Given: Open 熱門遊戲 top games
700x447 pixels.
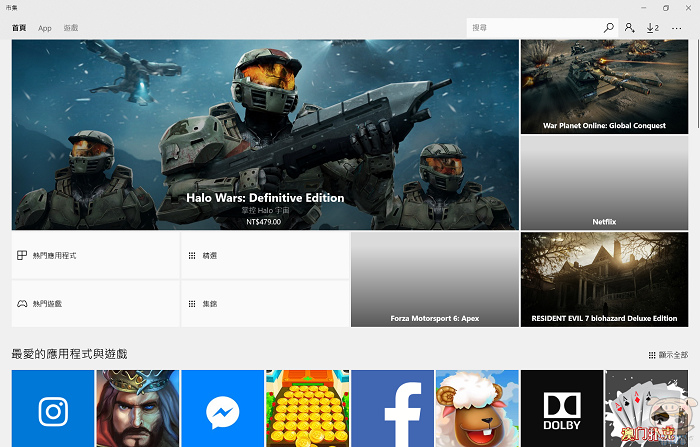Looking at the screenshot, I should 96,304.
